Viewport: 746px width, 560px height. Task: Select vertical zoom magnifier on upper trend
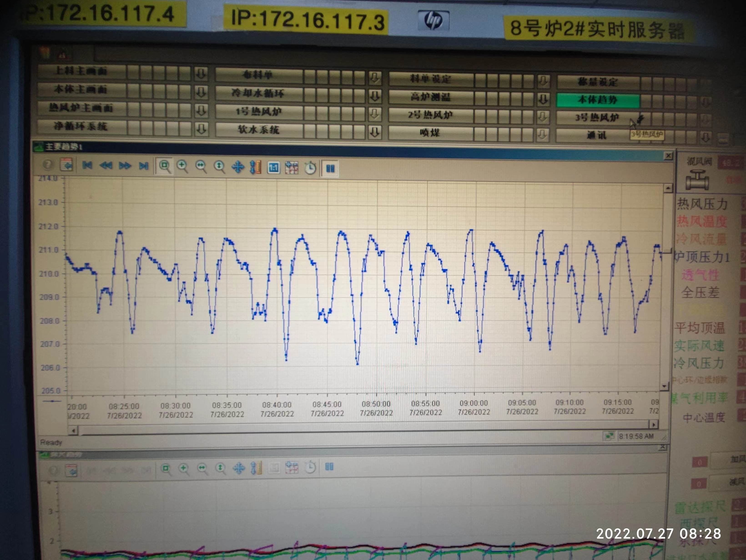click(x=219, y=166)
